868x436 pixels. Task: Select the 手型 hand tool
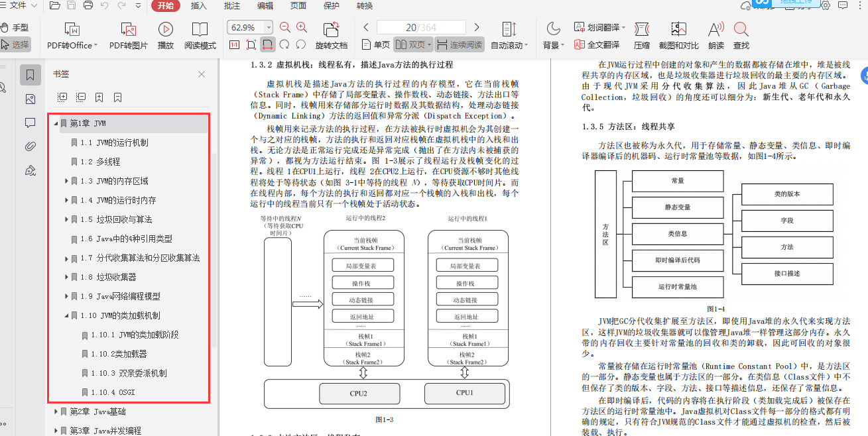(15, 27)
